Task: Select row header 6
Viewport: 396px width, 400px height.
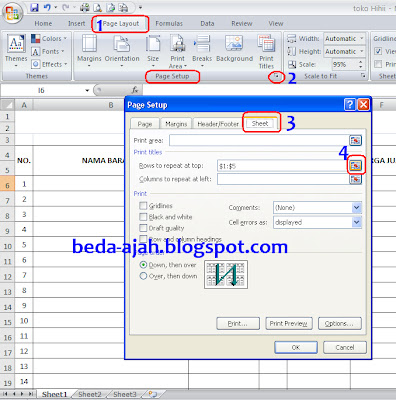Action: (x=7, y=185)
